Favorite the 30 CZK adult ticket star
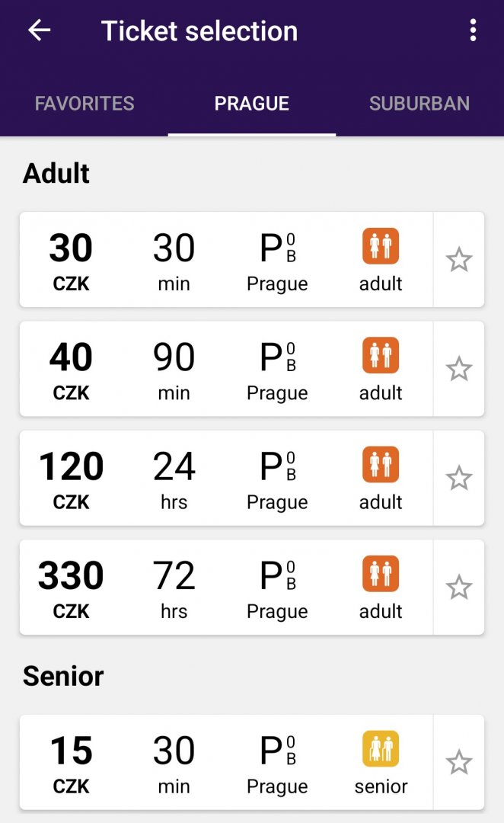The image size is (504, 823). [459, 260]
